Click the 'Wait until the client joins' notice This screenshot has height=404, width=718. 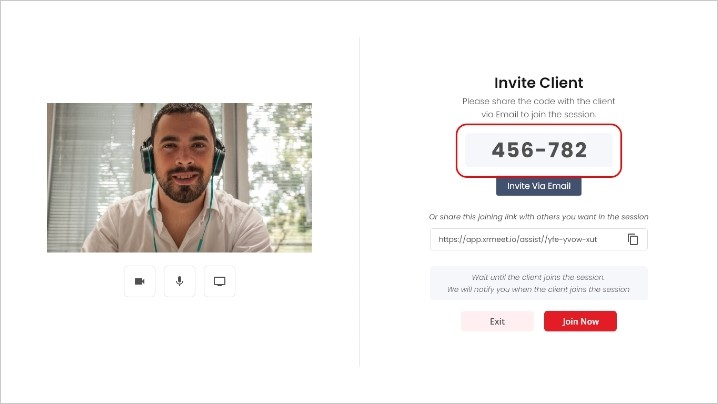tap(538, 277)
